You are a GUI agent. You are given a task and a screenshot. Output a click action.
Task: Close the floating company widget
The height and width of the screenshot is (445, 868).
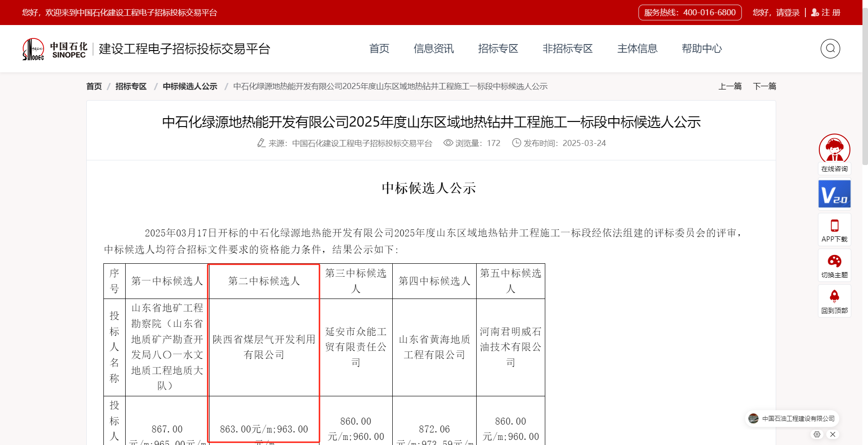pos(833,434)
